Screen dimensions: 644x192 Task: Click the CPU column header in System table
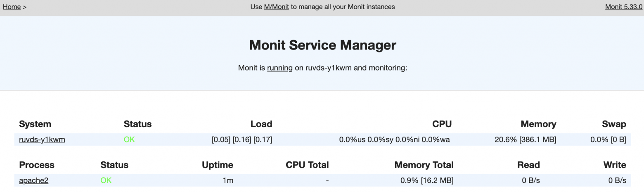pyautogui.click(x=442, y=124)
